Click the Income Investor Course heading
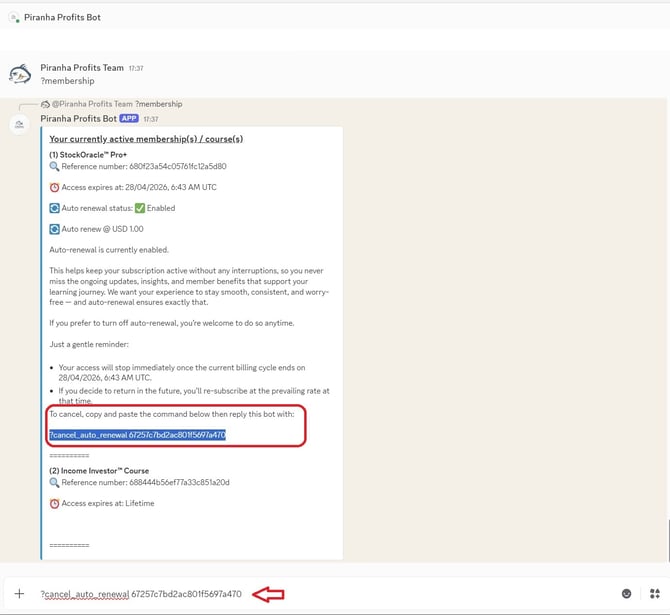 pyautogui.click(x=102, y=470)
